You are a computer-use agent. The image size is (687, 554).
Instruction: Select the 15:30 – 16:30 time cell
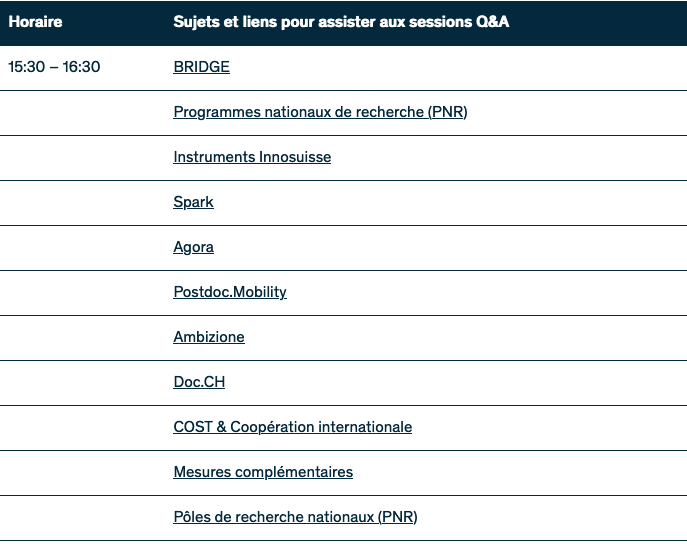54,67
